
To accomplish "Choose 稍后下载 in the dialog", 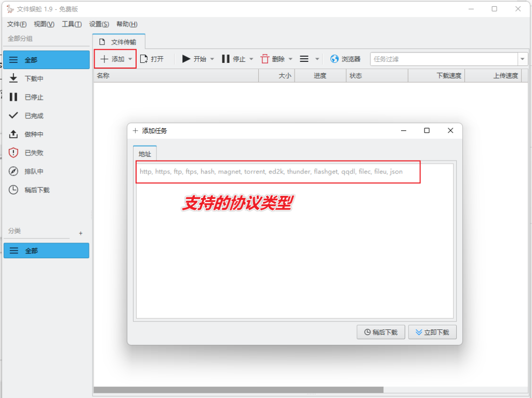I will 381,332.
